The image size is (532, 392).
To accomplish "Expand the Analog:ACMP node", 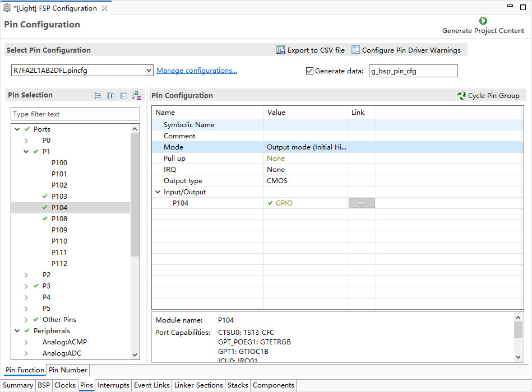I will tap(26, 342).
